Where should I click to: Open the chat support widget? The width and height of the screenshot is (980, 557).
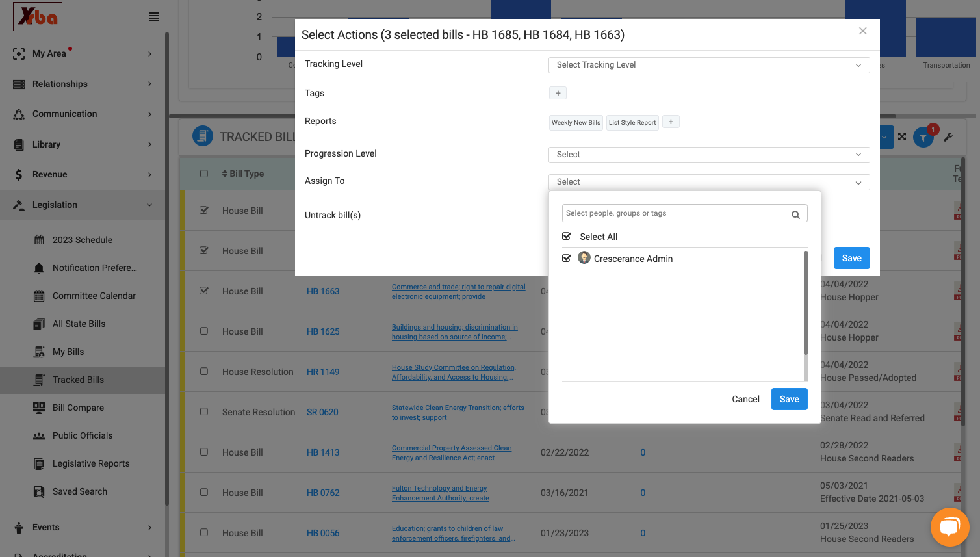pyautogui.click(x=949, y=527)
